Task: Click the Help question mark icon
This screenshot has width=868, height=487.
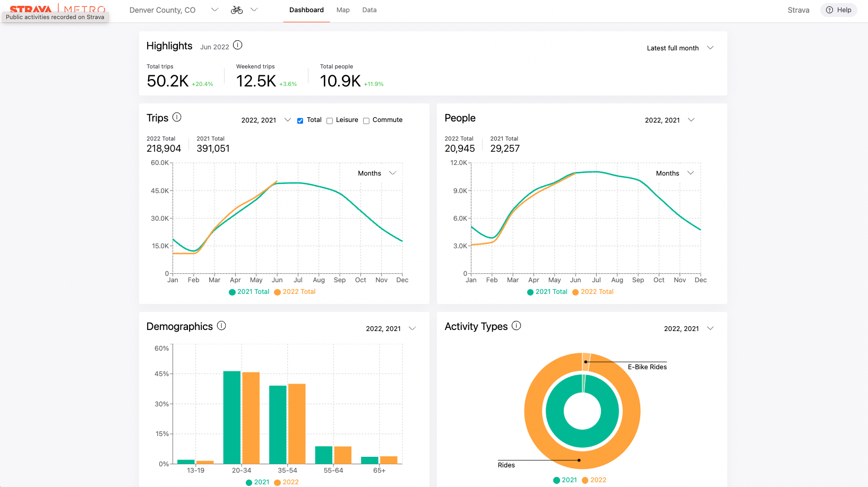Action: [x=829, y=10]
